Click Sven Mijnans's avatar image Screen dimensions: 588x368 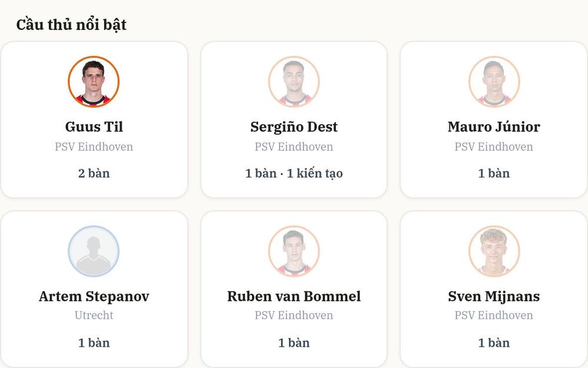(494, 251)
